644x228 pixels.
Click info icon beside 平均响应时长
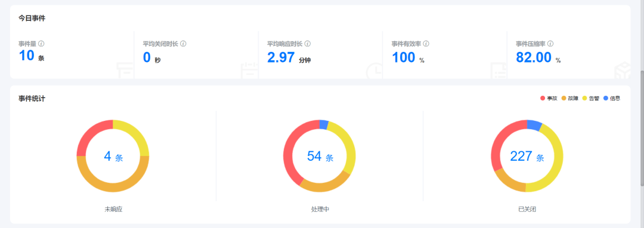click(x=308, y=44)
